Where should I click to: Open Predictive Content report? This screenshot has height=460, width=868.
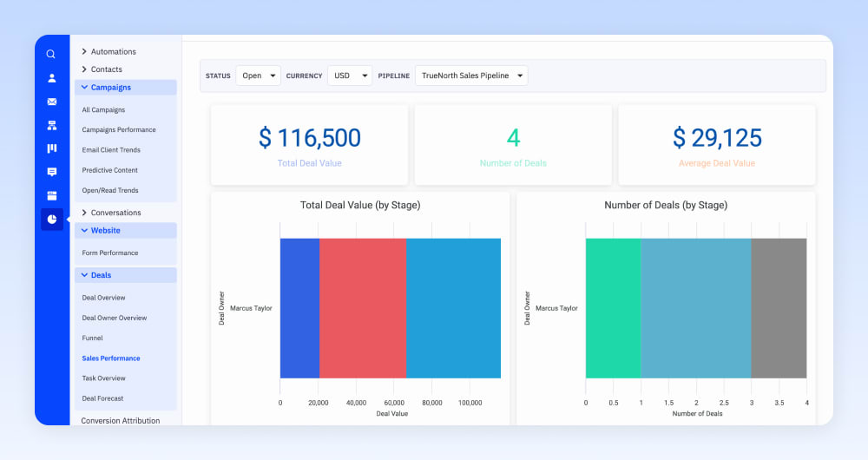[109, 170]
